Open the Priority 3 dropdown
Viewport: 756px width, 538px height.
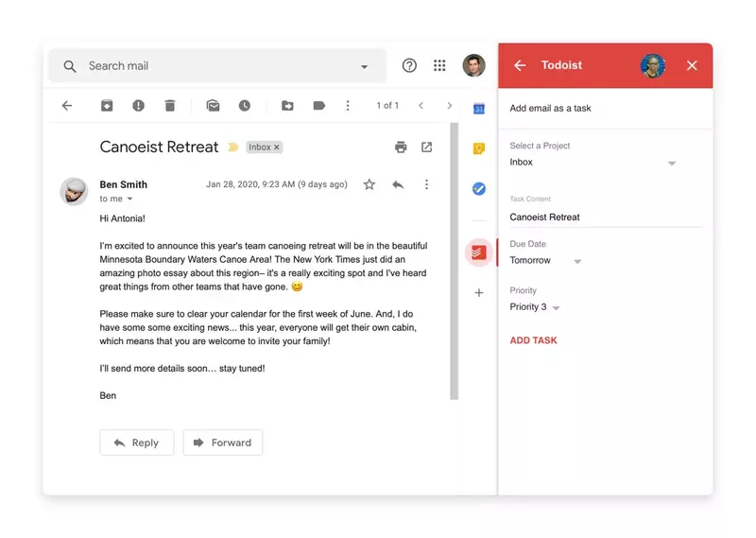(534, 307)
